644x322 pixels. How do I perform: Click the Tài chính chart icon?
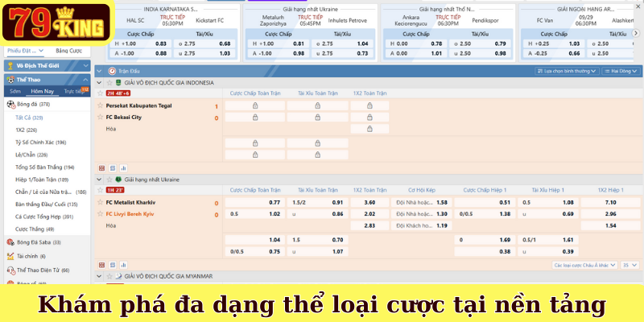10,256
